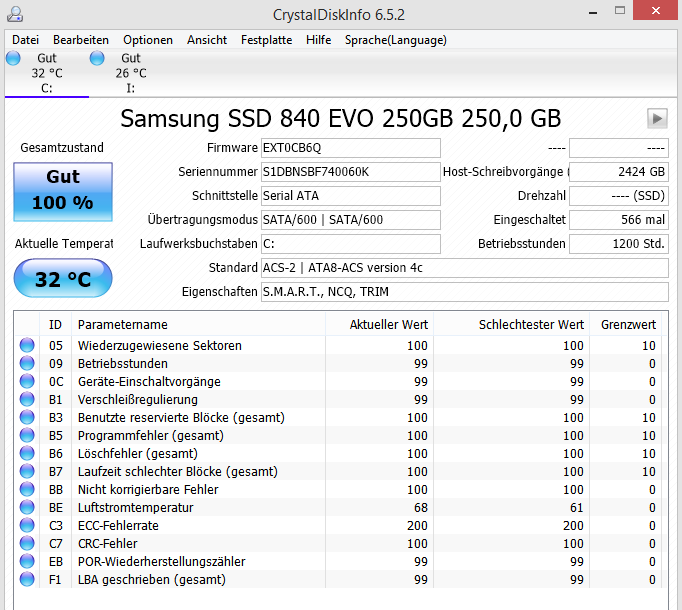
Task: Click status orb of row B1 Verschleißregulierung
Action: [x=27, y=399]
